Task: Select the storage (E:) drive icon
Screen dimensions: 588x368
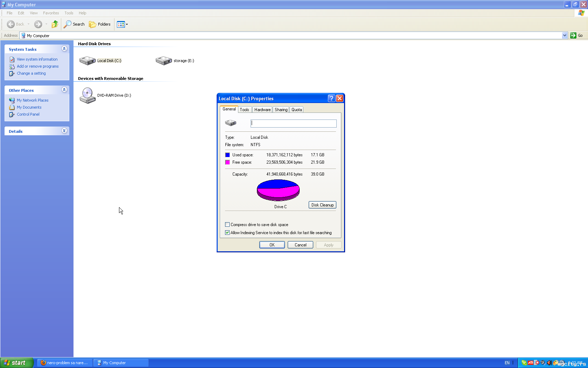Action: click(163, 61)
